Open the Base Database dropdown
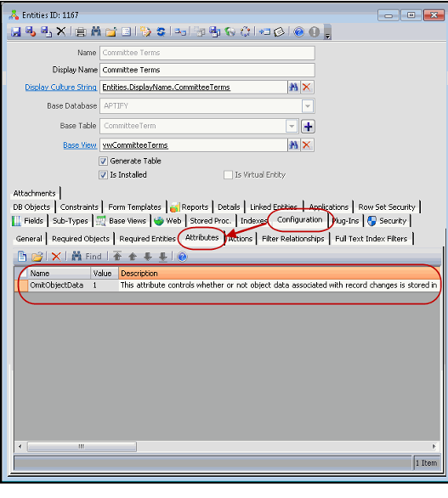The image size is (448, 498). tap(308, 106)
